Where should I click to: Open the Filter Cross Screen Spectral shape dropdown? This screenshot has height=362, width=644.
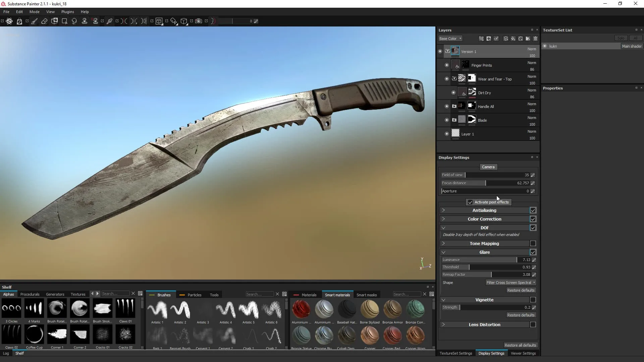tap(511, 282)
